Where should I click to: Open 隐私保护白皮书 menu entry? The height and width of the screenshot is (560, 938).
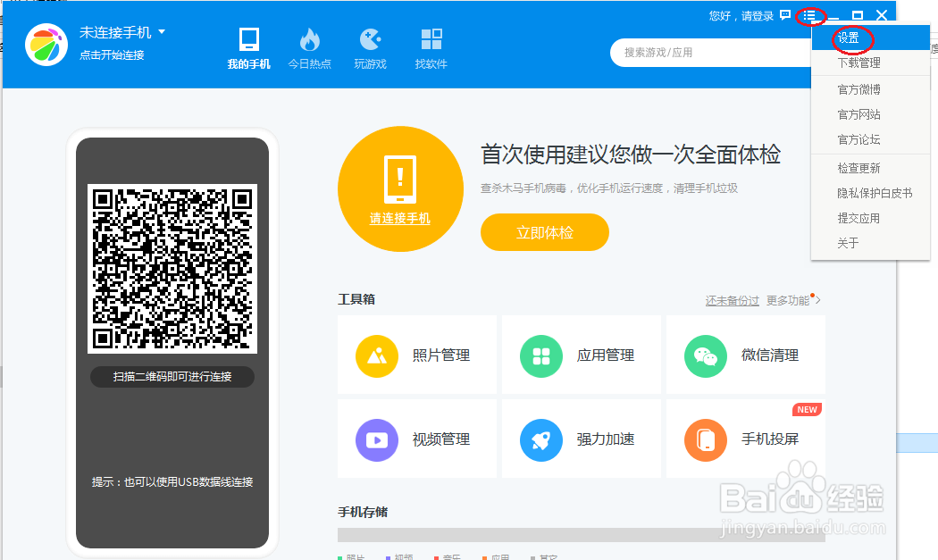click(x=870, y=193)
